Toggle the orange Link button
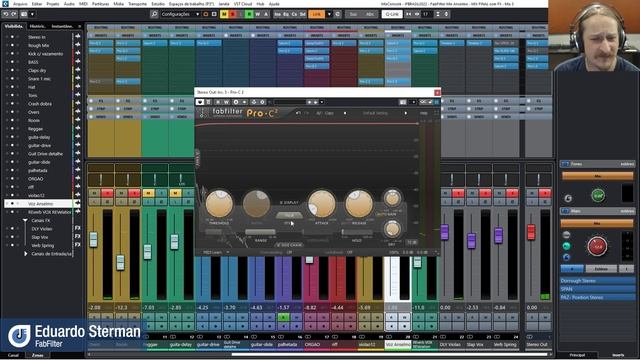The height and width of the screenshot is (360, 640). pos(317,14)
